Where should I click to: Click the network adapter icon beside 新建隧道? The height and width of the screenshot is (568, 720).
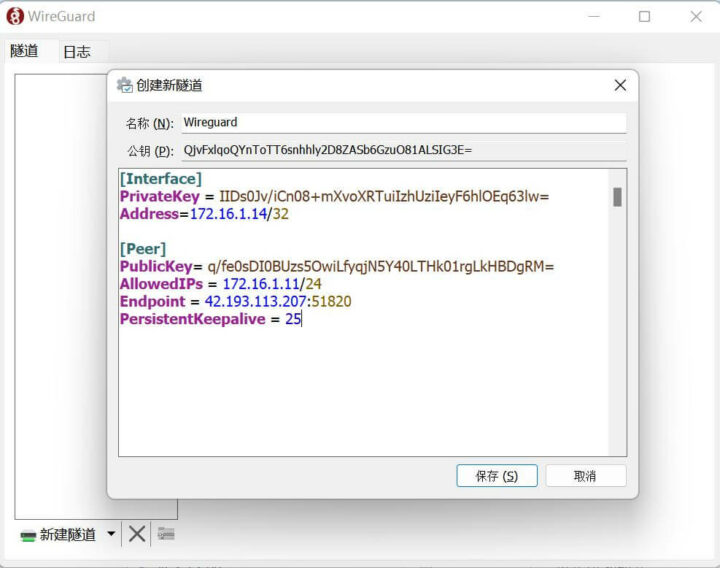(28, 536)
